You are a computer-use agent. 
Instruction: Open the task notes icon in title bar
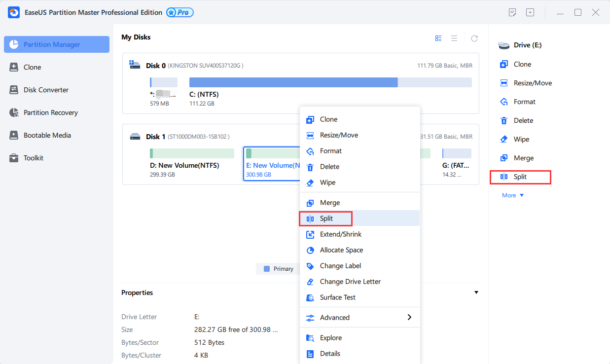[x=512, y=12]
